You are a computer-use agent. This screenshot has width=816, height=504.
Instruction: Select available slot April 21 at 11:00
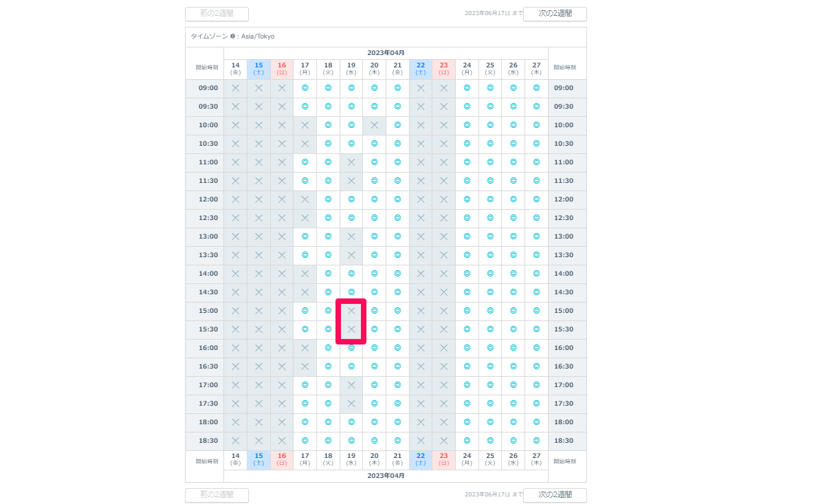(397, 162)
